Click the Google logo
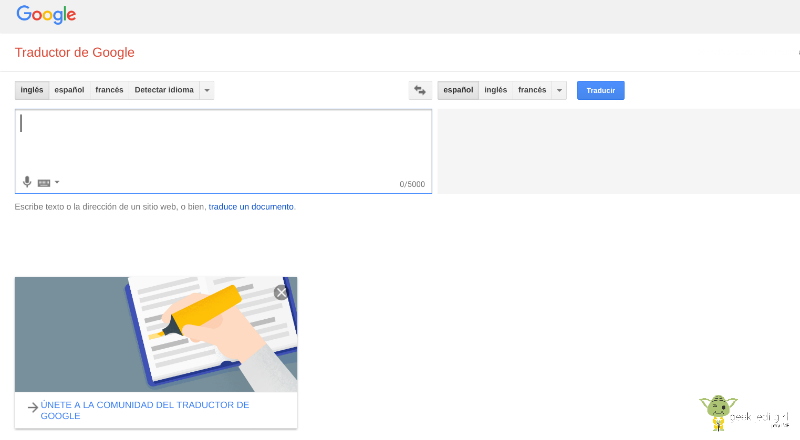Image resolution: width=800 pixels, height=440 pixels. pyautogui.click(x=46, y=15)
